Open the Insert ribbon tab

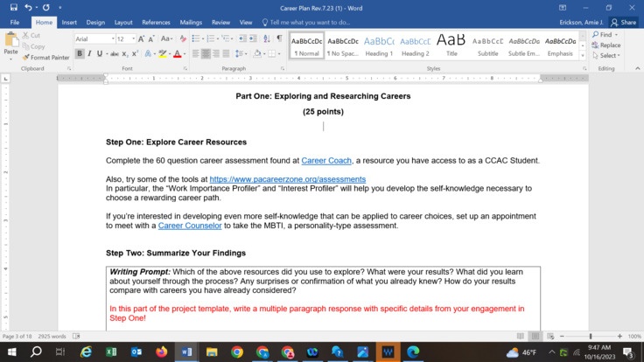[69, 23]
